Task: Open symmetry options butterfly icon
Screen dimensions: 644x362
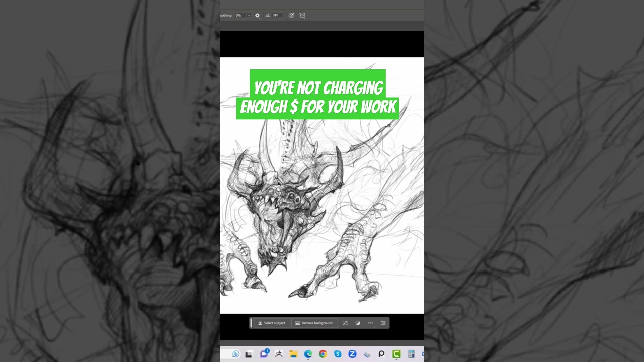Action: pos(302,16)
